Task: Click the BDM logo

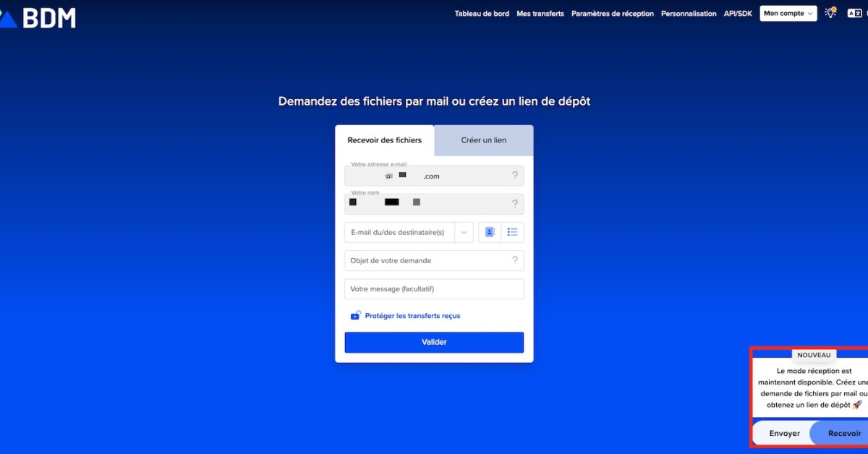Action: [40, 18]
